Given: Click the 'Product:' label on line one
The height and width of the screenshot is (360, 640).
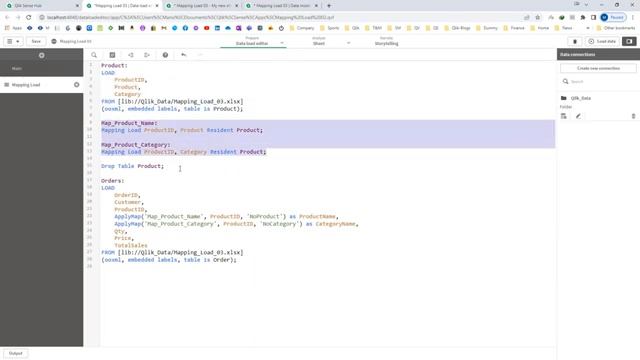Looking at the screenshot, I should tap(114, 65).
